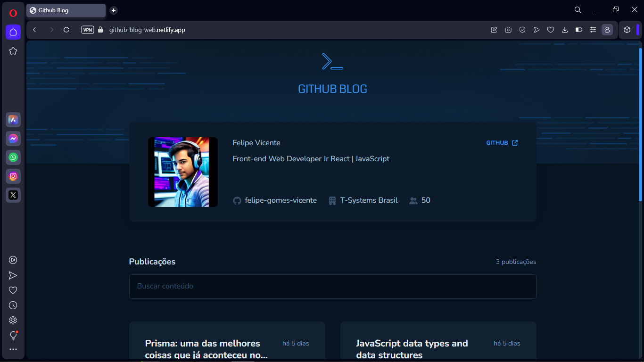This screenshot has height=362, width=644.
Task: Open the Downloads icon
Action: click(565, 30)
